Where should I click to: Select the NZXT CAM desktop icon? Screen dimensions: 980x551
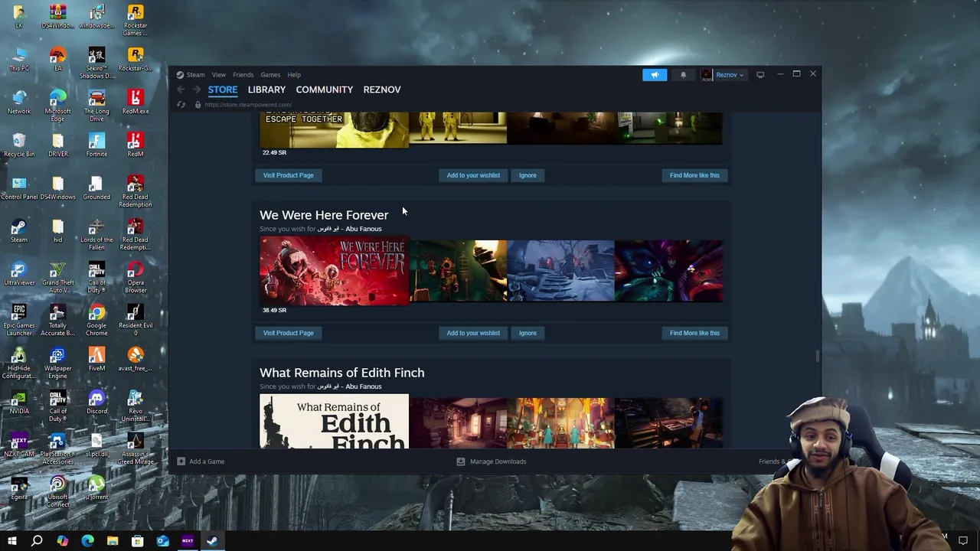[x=19, y=445]
